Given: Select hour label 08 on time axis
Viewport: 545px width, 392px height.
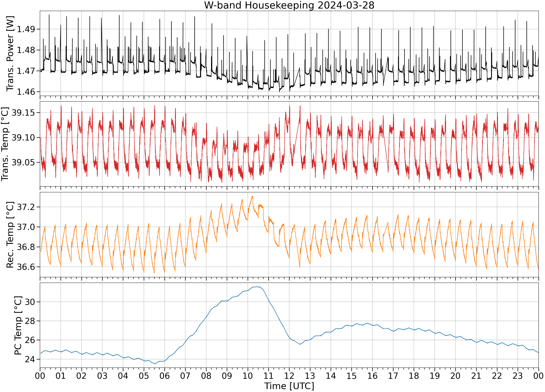Looking at the screenshot, I should click(206, 376).
